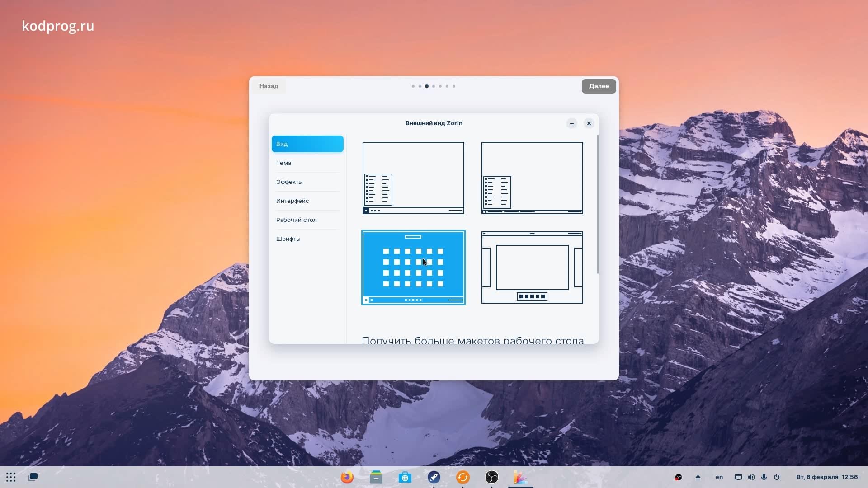
Task: Click the eject removable drives tray icon
Action: point(698,477)
